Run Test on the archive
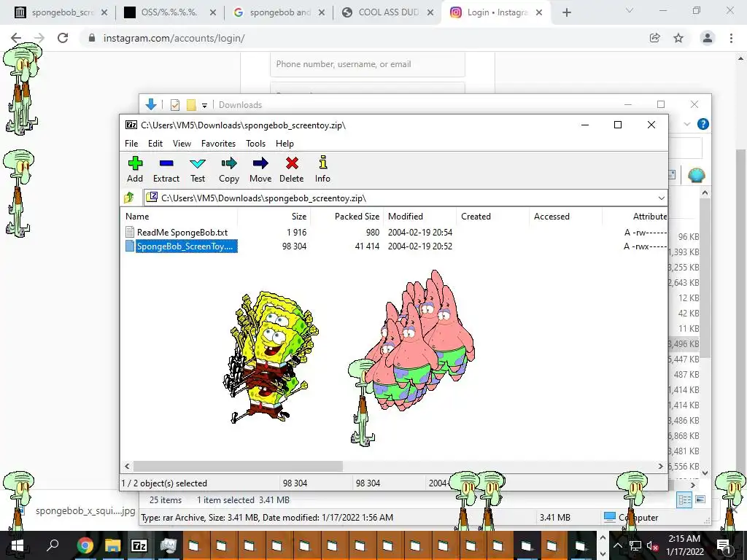 click(x=197, y=169)
